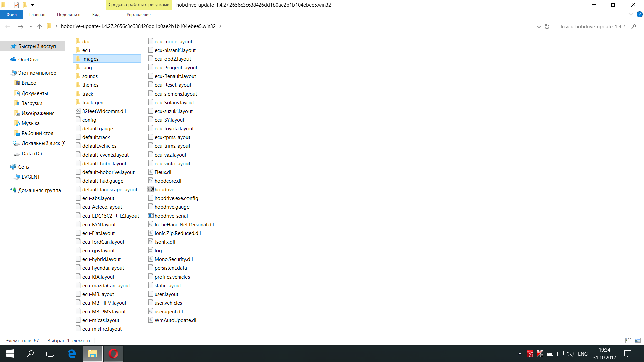Select default-hobdrive.layout file
Image resolution: width=644 pixels, height=362 pixels.
(108, 172)
